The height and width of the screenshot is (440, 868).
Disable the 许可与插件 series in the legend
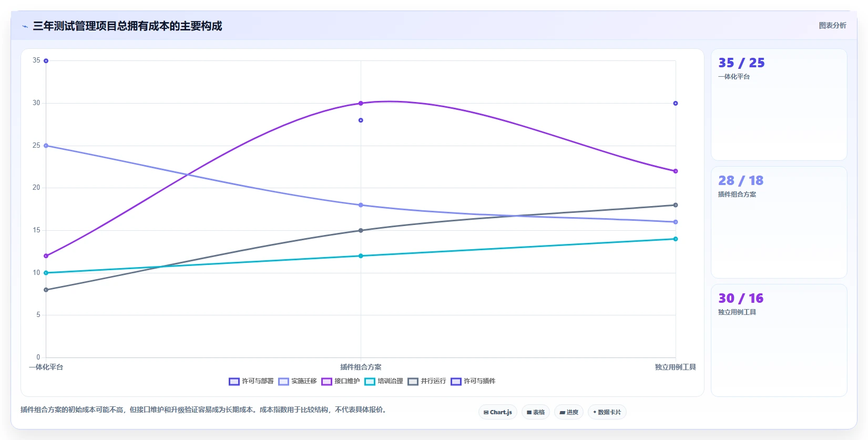click(x=473, y=381)
